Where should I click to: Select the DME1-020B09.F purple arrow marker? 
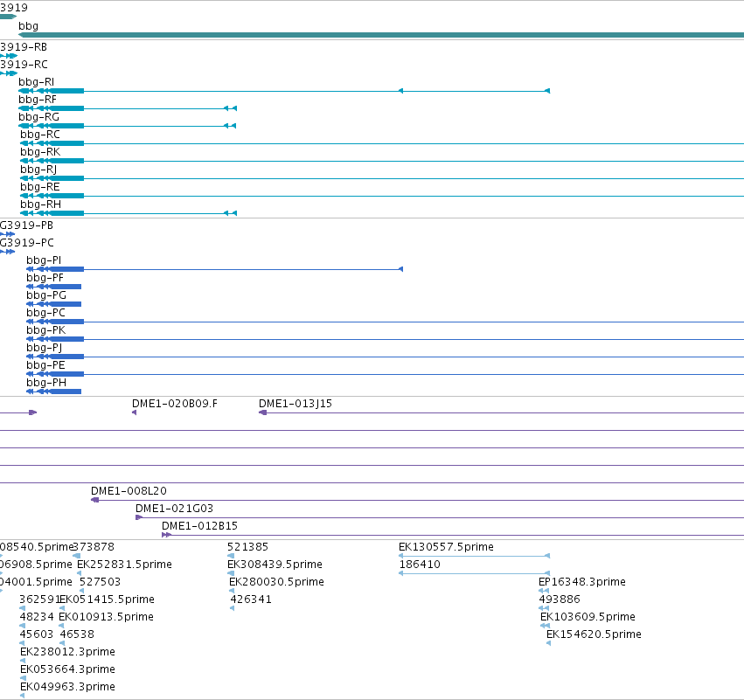click(135, 412)
